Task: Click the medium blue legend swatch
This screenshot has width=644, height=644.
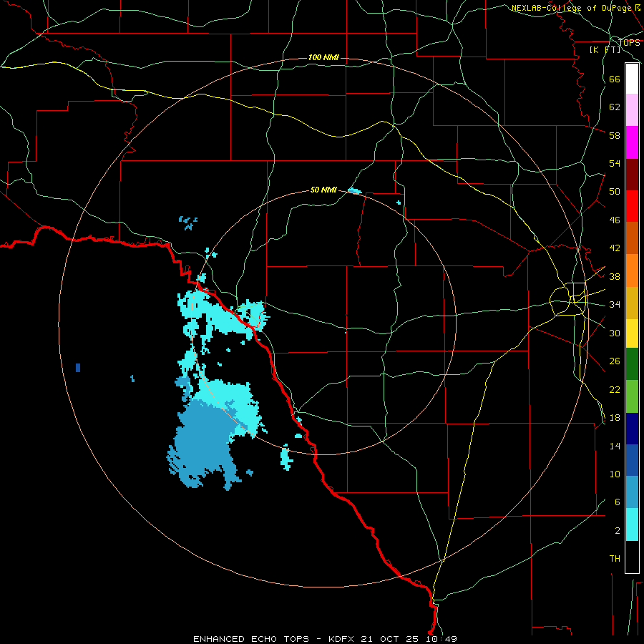Action: pos(632,460)
